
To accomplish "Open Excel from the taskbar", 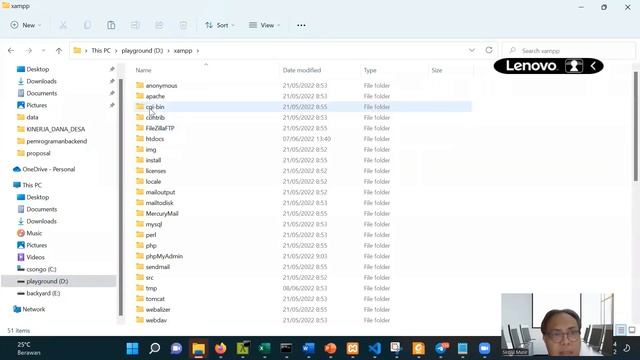I will click(264, 348).
